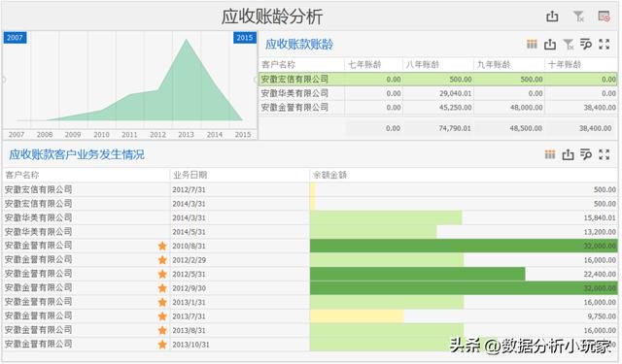Open column chooser in 应收账款账龄 panel
This screenshot has width=622, height=364.
pyautogui.click(x=532, y=44)
